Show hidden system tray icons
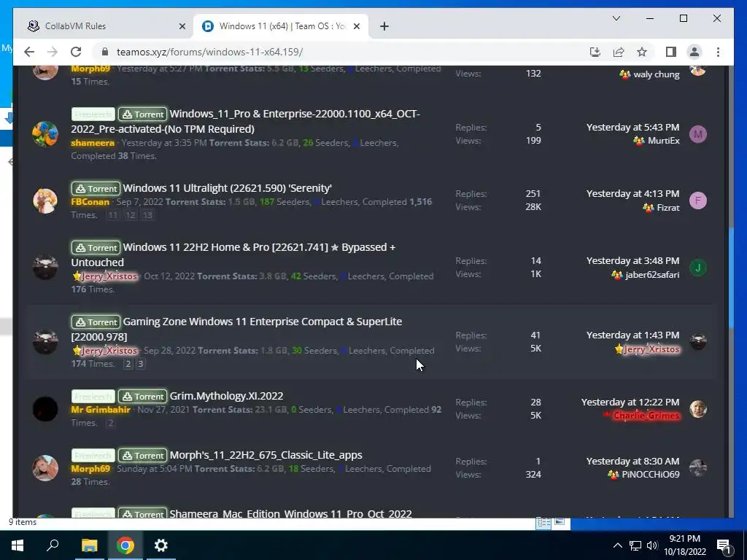The image size is (747, 560). (617, 545)
